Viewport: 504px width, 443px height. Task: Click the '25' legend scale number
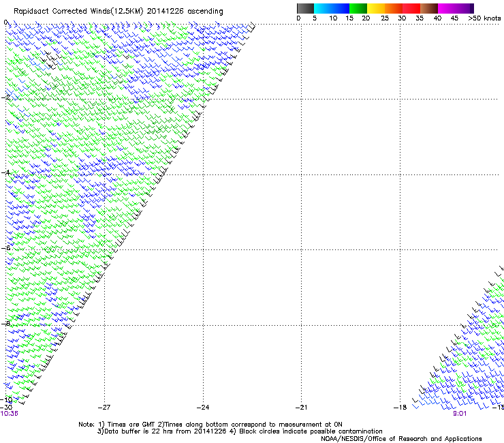point(385,18)
